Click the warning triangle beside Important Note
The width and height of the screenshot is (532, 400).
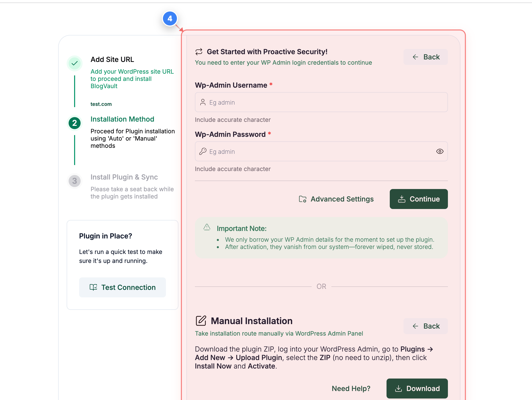(207, 227)
